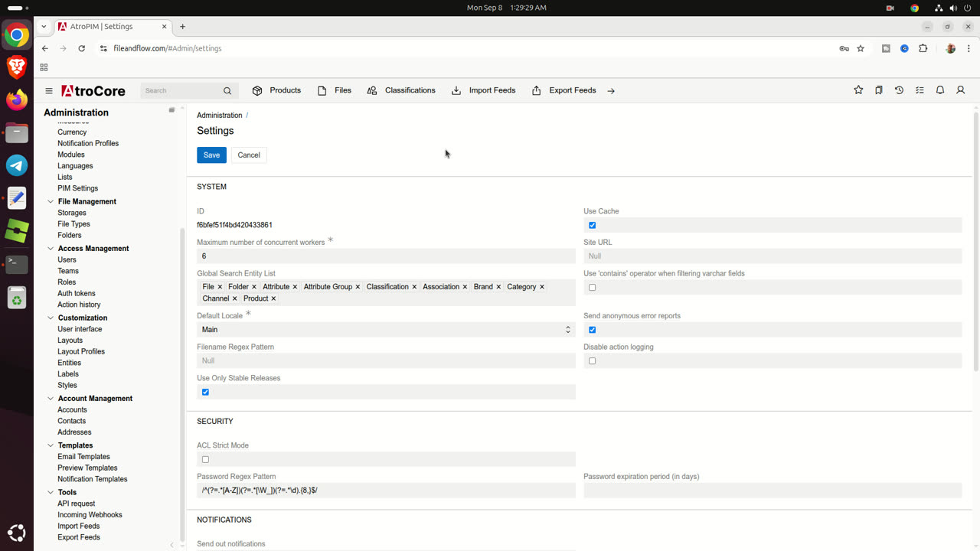Open Layout Profiles under Customization
This screenshot has height=551, width=980.
tap(81, 352)
